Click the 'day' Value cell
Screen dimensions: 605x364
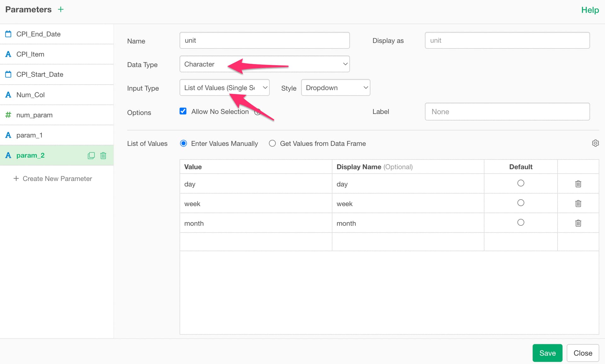pyautogui.click(x=256, y=184)
